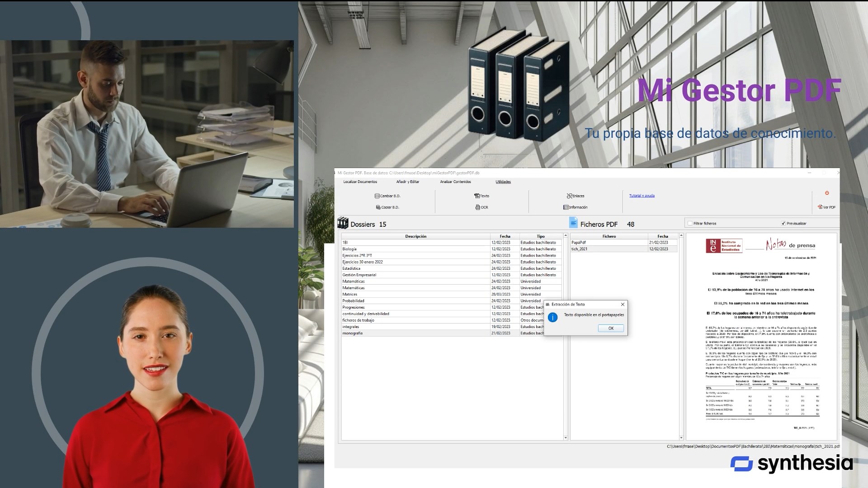The image size is (868, 488).
Task: Click the Información icon
Action: 566,207
